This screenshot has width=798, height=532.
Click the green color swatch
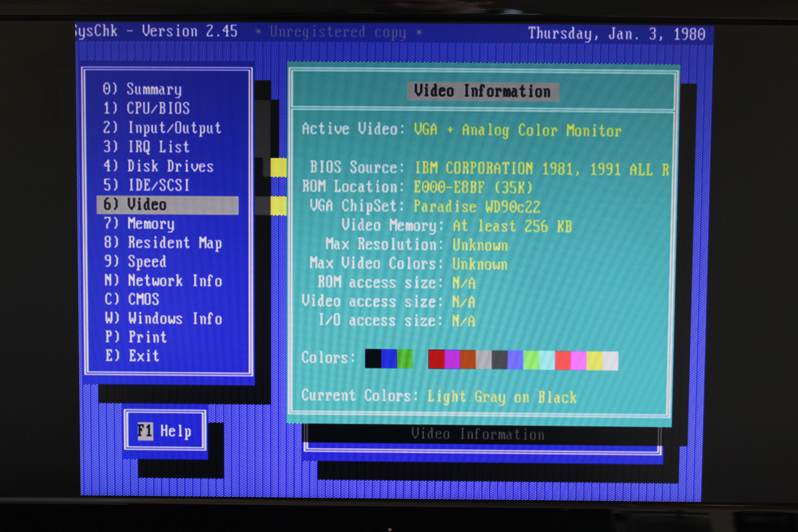tap(405, 359)
